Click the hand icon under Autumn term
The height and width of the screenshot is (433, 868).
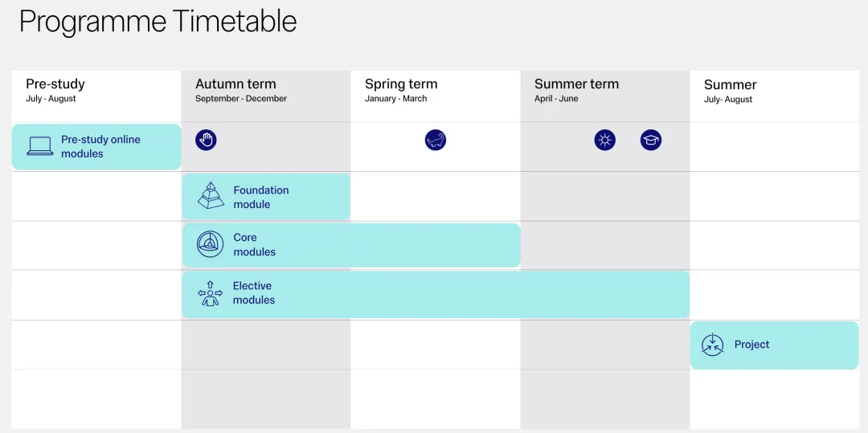coord(206,140)
